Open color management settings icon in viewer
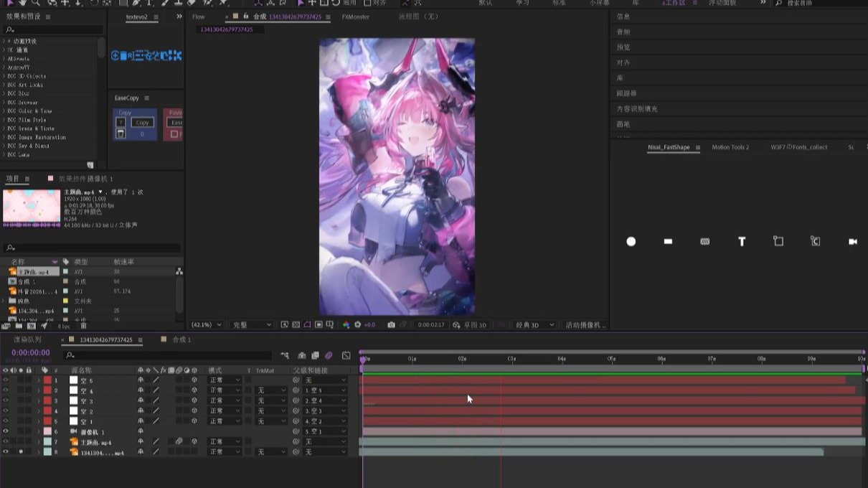Viewport: 868px width, 488px height. click(346, 325)
